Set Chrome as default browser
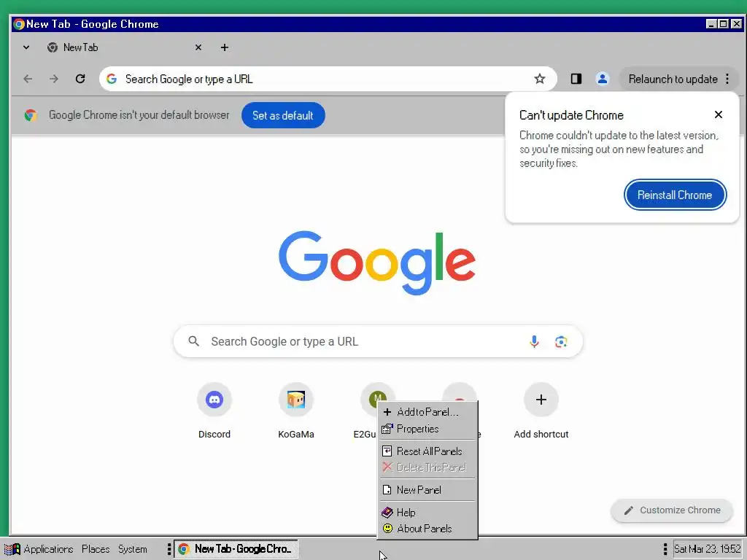The height and width of the screenshot is (560, 747). tap(283, 115)
